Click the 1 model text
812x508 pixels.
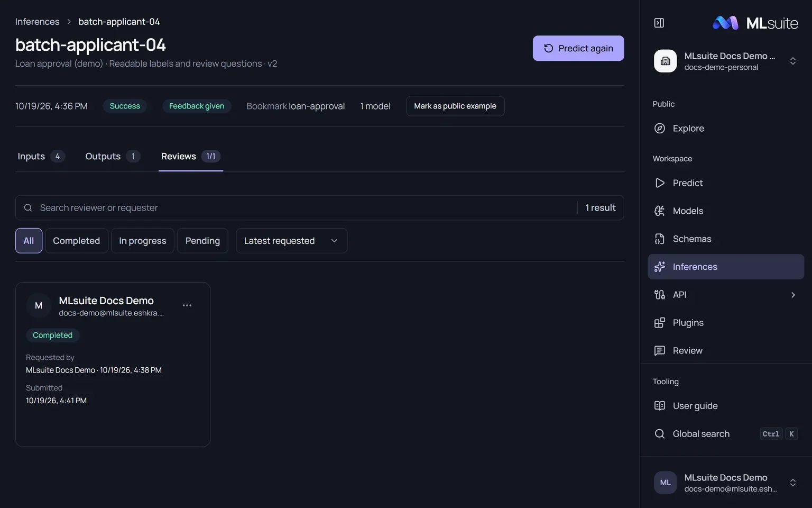coord(375,106)
